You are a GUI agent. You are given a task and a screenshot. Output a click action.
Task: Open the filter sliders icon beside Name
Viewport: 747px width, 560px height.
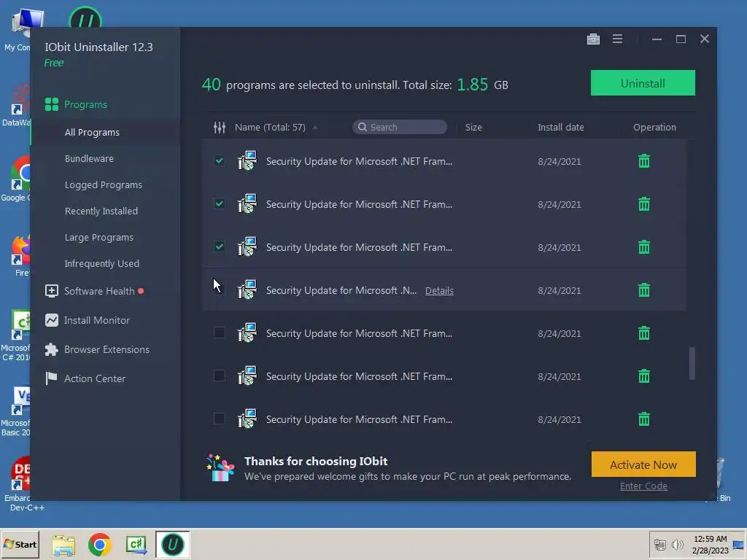219,127
